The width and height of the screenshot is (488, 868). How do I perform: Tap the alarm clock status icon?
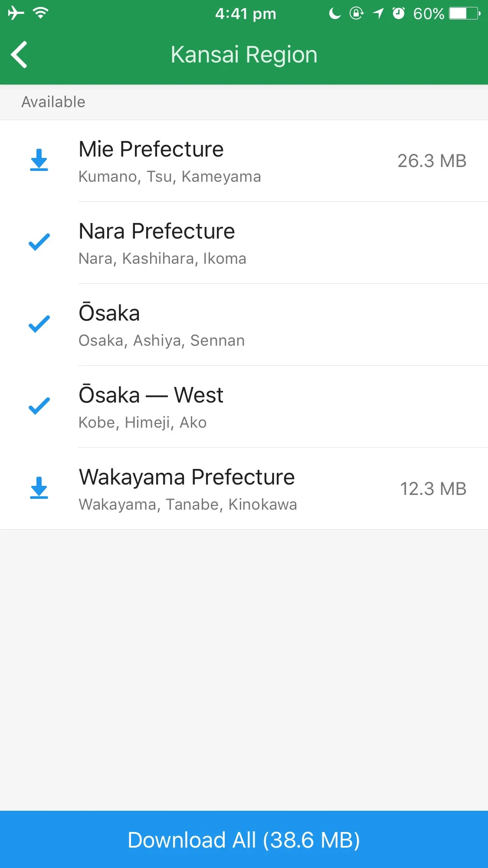click(x=399, y=13)
